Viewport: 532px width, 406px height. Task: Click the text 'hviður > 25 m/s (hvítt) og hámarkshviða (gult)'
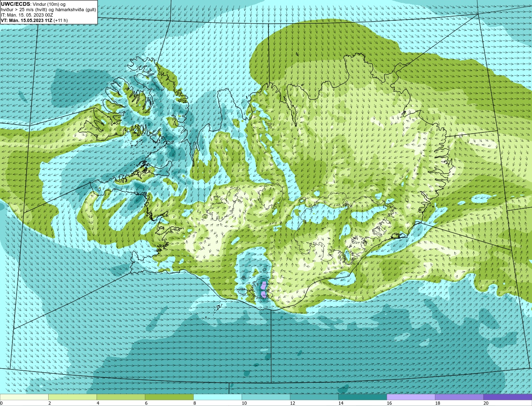pos(49,9)
